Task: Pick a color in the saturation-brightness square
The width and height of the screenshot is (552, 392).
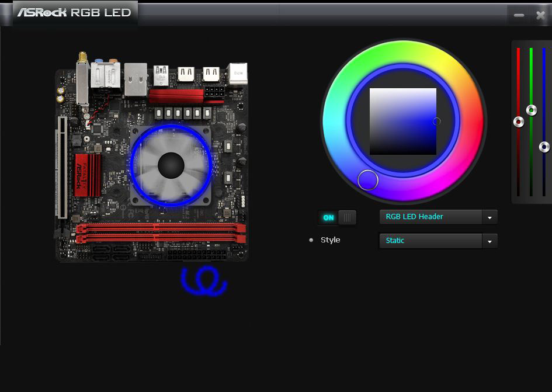Action: tap(402, 121)
